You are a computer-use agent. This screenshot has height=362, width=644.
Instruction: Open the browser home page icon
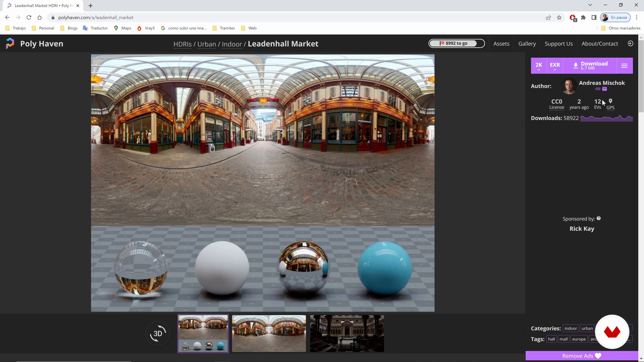pyautogui.click(x=40, y=17)
